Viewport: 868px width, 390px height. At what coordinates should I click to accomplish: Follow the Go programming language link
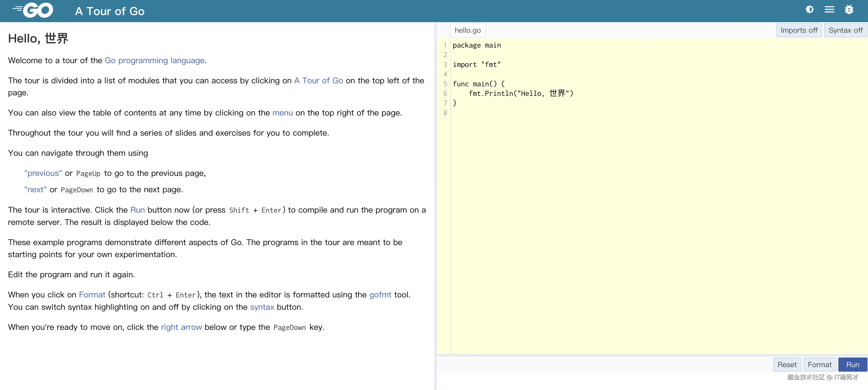click(154, 60)
